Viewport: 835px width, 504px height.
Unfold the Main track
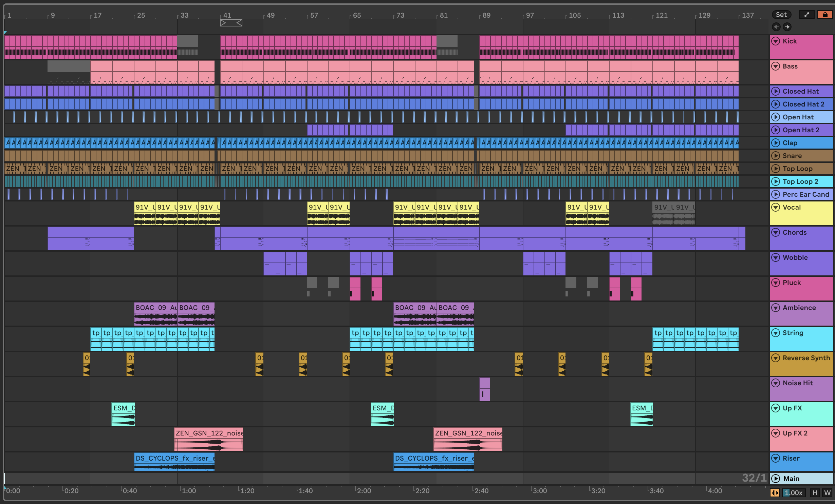pyautogui.click(x=776, y=479)
